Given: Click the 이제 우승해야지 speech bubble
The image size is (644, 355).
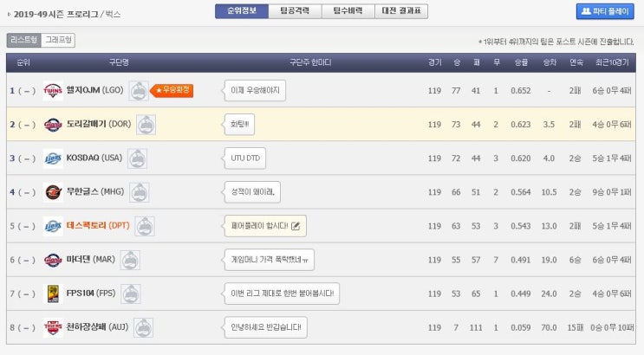Looking at the screenshot, I should pyautogui.click(x=255, y=90).
